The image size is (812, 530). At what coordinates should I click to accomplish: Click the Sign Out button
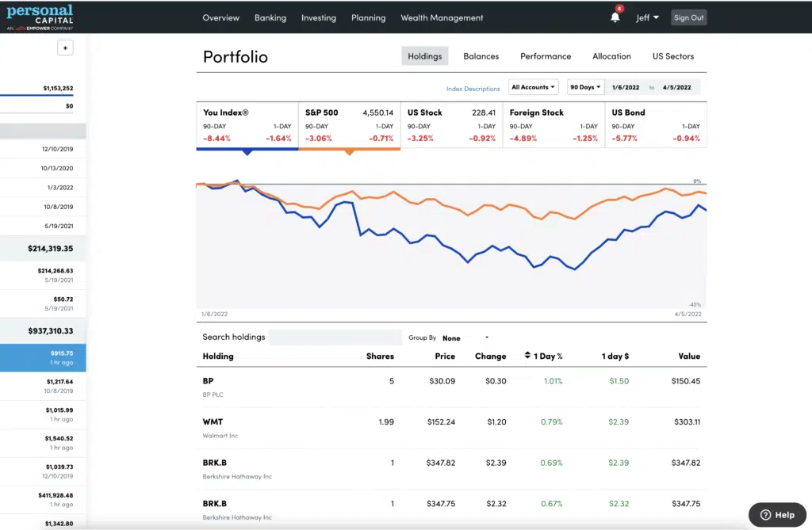688,17
